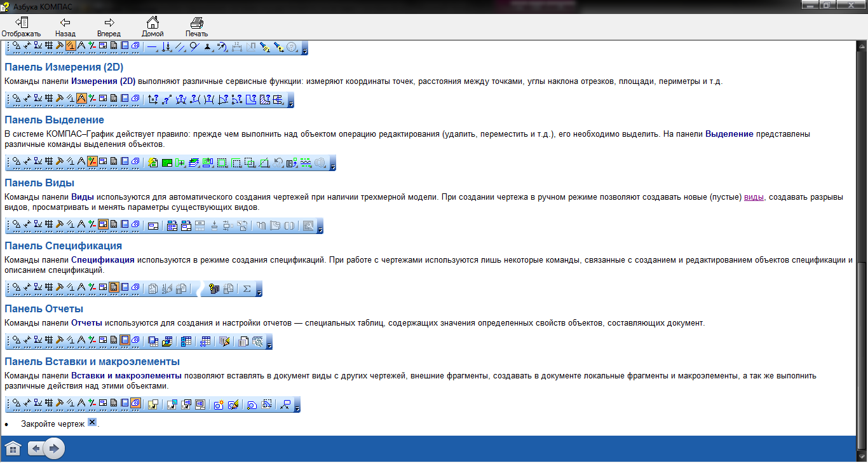
Task: Click the heading Панель Виды
Action: 40,183
